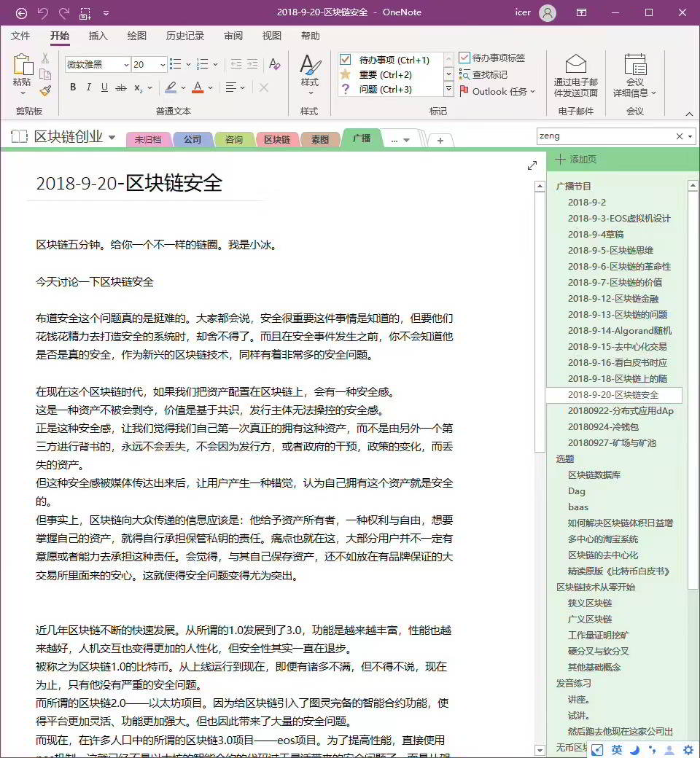Expand the bullet style options arrow

188,64
